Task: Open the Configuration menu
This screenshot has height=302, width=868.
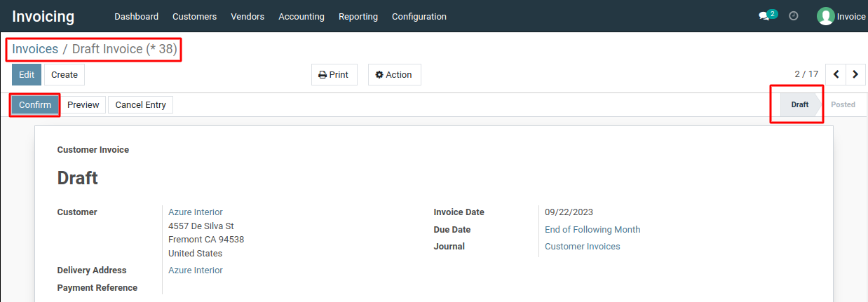Action: tap(419, 16)
